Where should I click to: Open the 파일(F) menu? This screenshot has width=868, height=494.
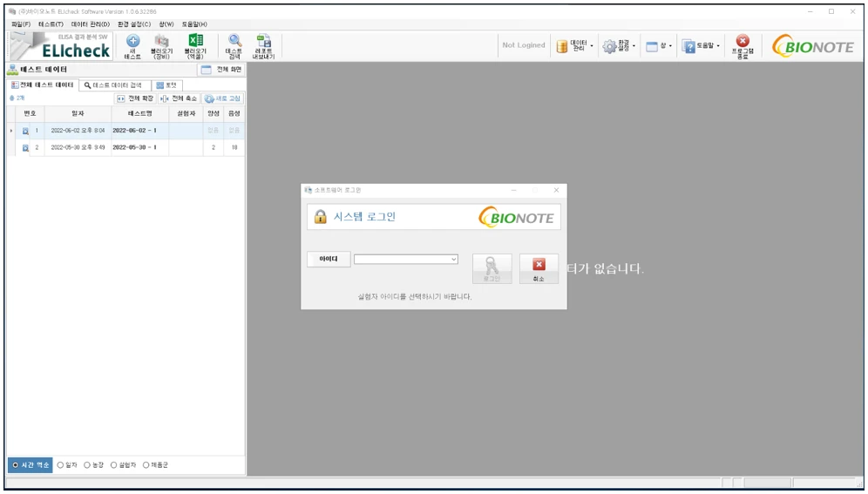[x=21, y=24]
